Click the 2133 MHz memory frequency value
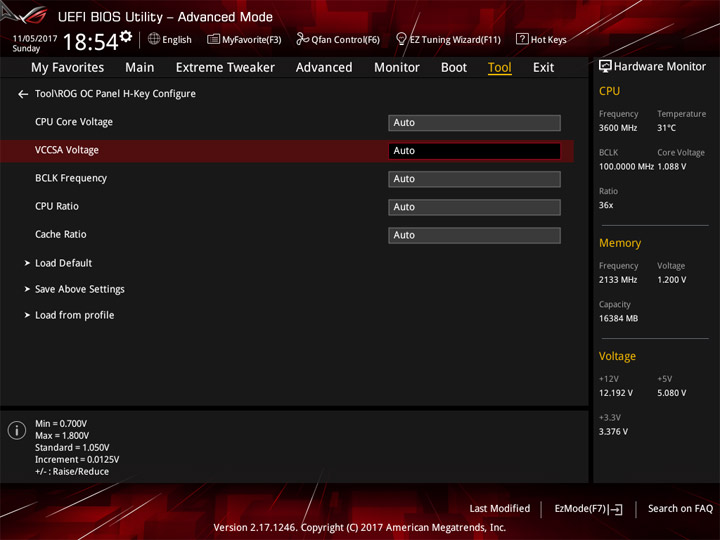This screenshot has height=540, width=720. point(618,280)
